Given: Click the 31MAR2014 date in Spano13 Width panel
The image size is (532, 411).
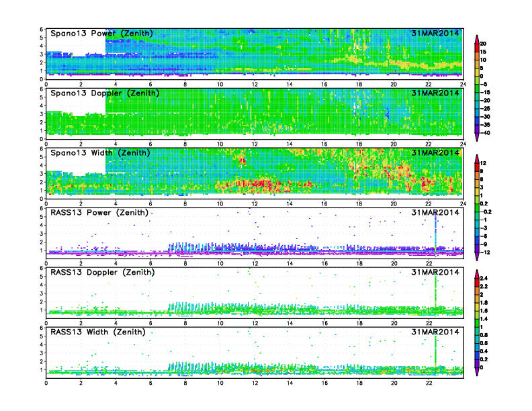Looking at the screenshot, I should coord(435,152).
